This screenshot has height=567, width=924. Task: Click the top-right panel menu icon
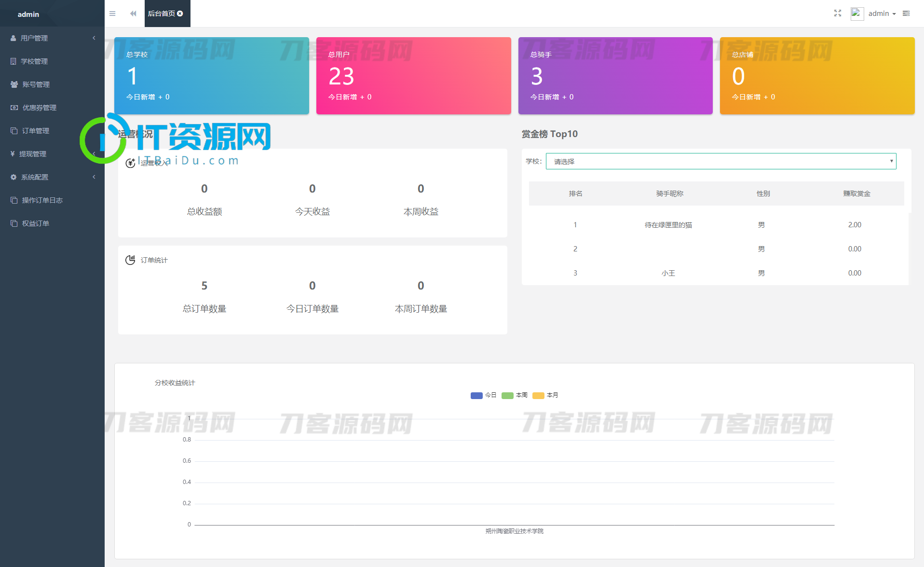coord(906,14)
